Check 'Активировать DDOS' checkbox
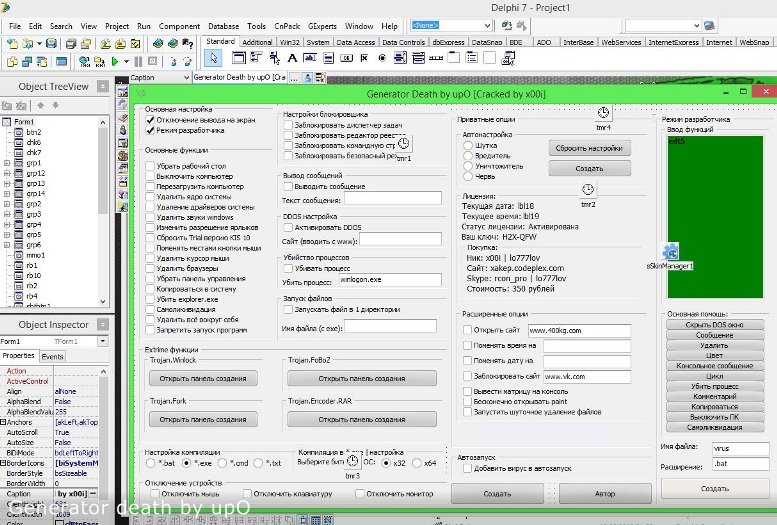Image resolution: width=777 pixels, height=525 pixels. (288, 227)
